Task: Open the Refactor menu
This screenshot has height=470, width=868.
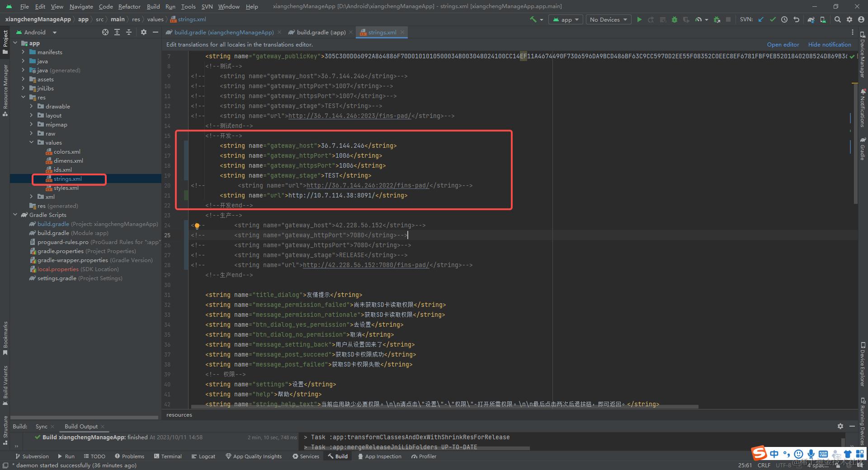Action: click(x=129, y=6)
